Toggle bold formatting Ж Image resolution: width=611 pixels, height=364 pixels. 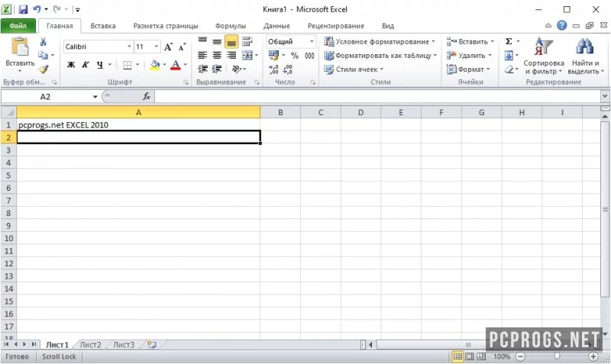(71, 65)
